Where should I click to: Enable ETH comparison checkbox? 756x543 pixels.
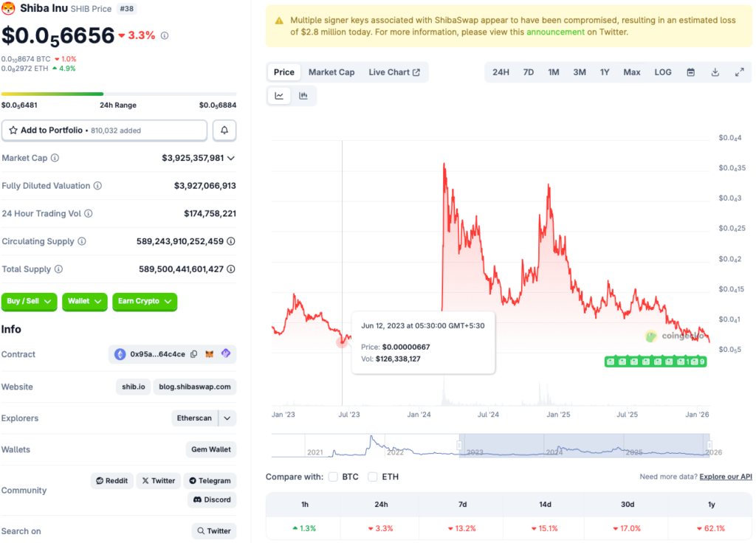[x=373, y=477]
